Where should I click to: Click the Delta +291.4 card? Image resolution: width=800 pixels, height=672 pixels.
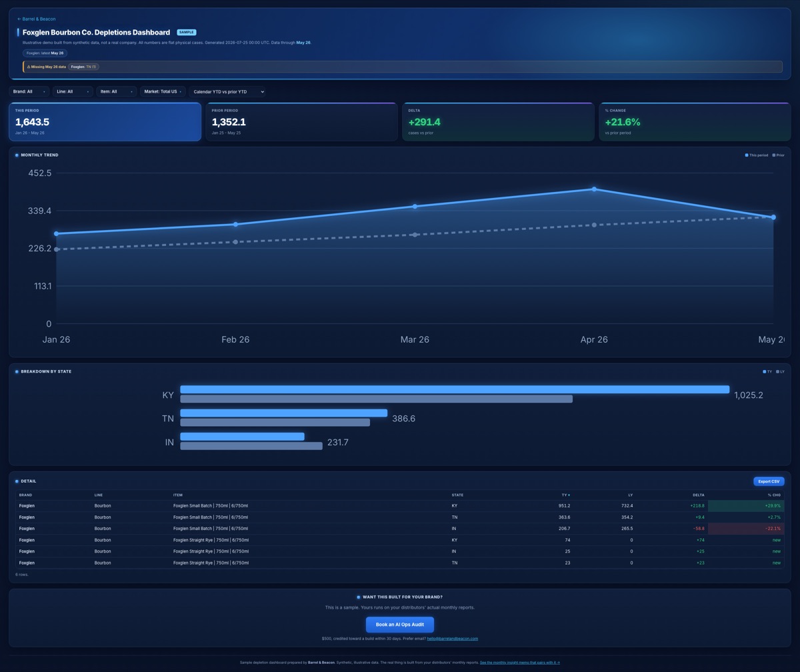coord(498,122)
